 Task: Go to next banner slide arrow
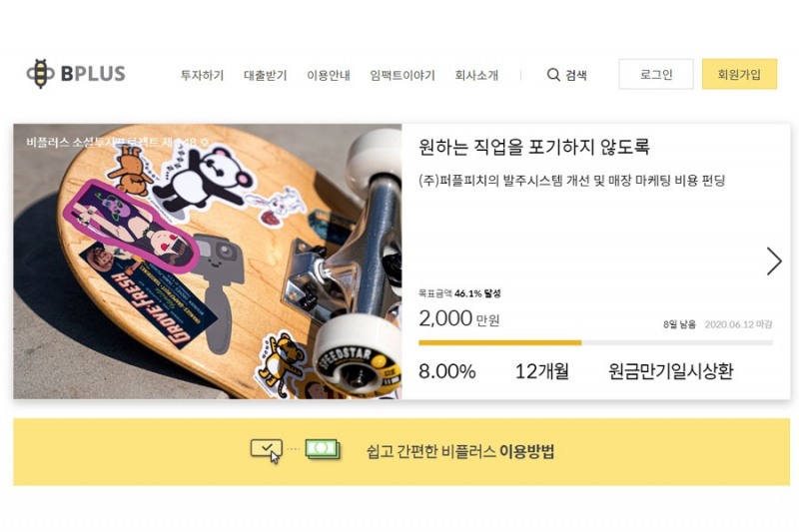pyautogui.click(x=774, y=262)
